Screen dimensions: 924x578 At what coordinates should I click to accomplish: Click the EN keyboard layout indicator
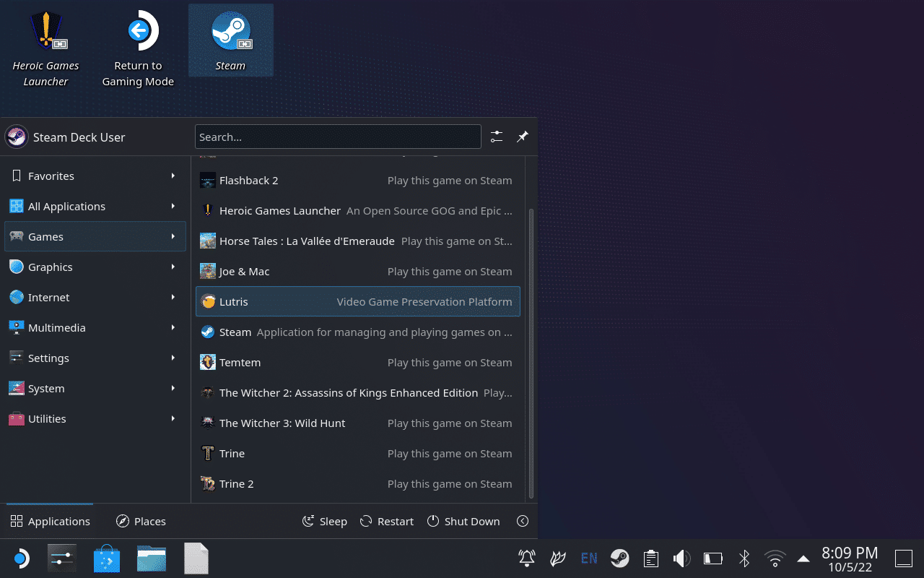(589, 558)
